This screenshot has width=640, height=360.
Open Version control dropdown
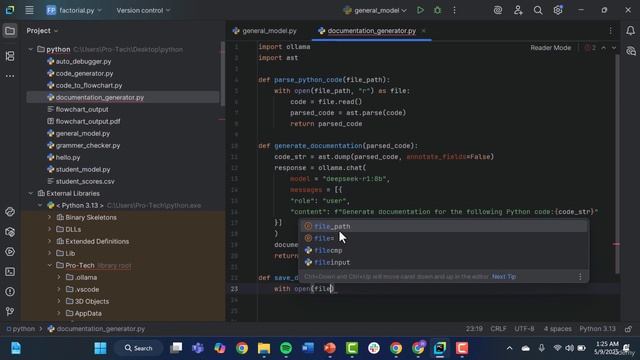[143, 10]
